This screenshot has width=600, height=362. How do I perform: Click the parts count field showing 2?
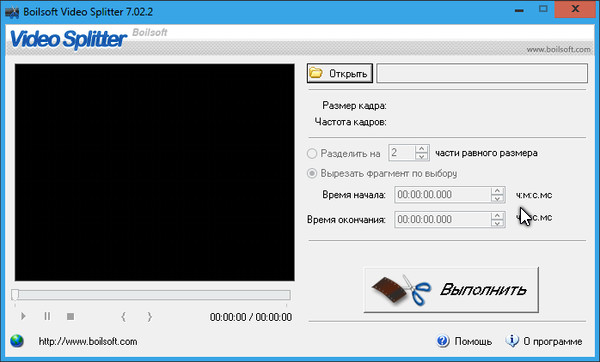402,153
